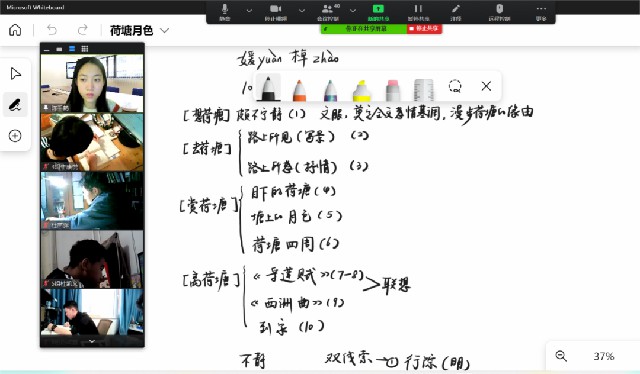
Task: Click the red stop share button
Action: point(424,29)
